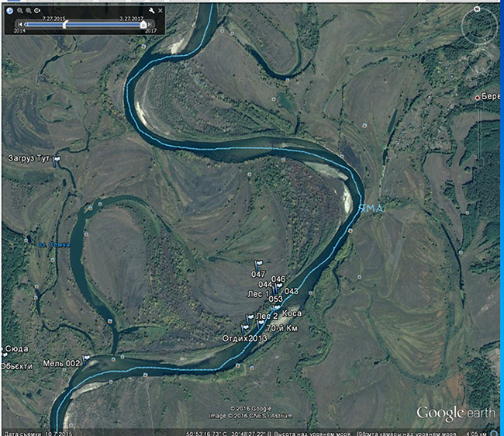The height and width of the screenshot is (436, 504).
Task: Click the move navigation joystick ring
Action: pyautogui.click(x=479, y=61)
